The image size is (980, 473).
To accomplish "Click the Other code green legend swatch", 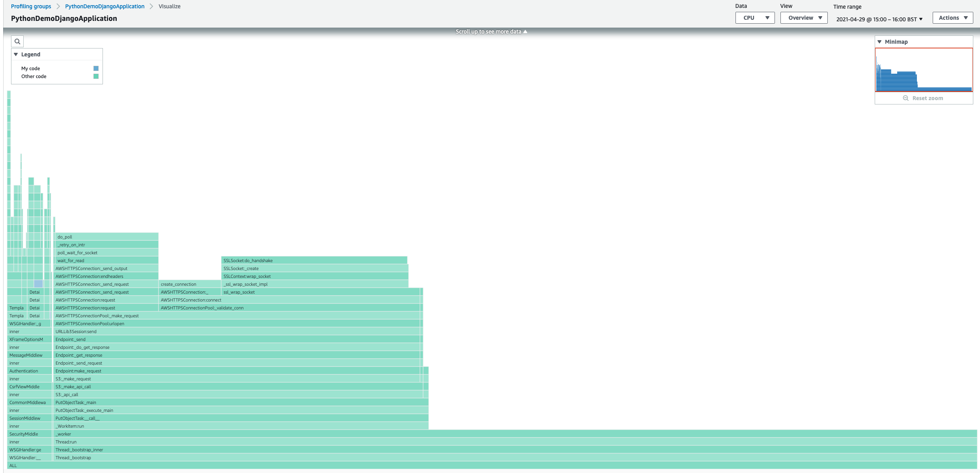I will (96, 76).
